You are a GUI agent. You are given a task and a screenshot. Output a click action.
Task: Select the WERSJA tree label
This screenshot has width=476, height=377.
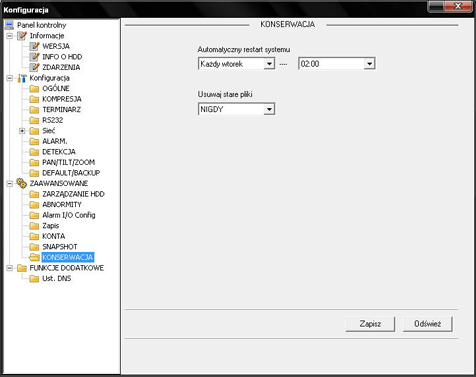pos(56,46)
